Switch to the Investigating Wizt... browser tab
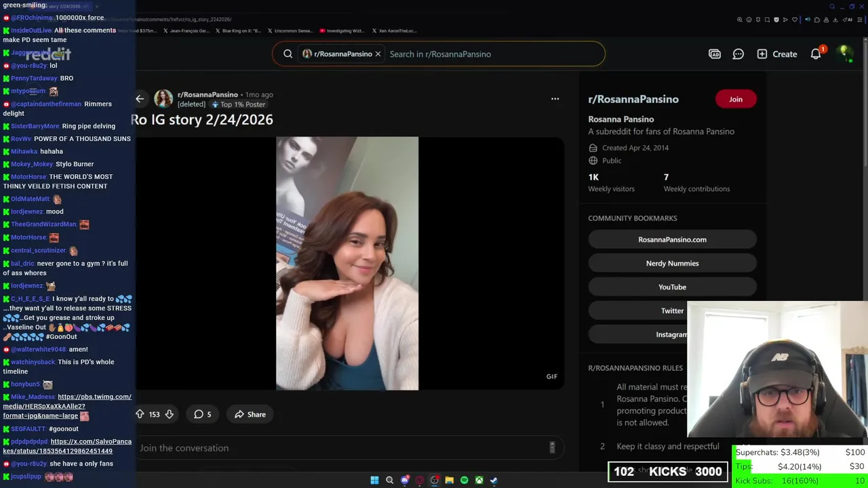The image size is (868, 488). coord(343,30)
